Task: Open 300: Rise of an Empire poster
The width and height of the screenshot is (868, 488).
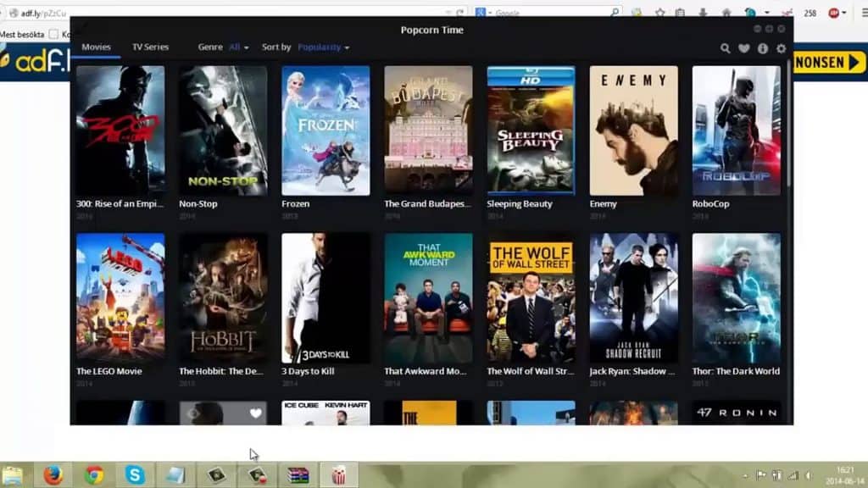Action: (x=120, y=130)
